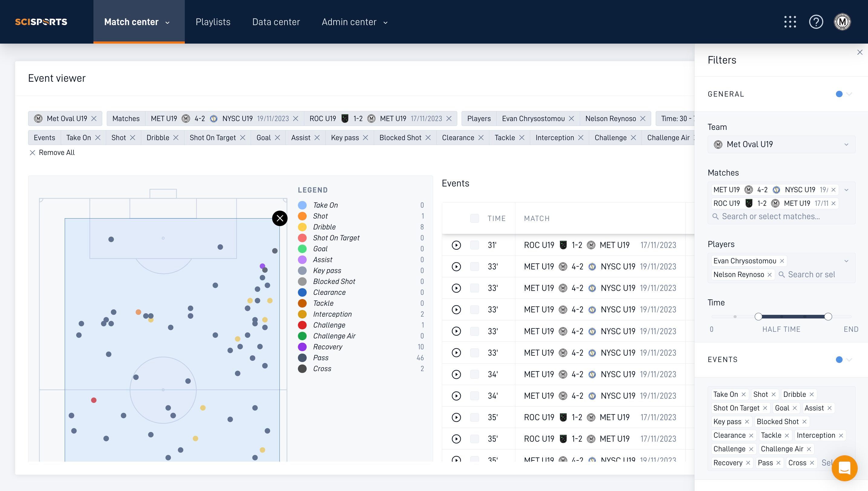The height and width of the screenshot is (491, 868).
Task: Check the 31' event row checkbox
Action: point(475,245)
